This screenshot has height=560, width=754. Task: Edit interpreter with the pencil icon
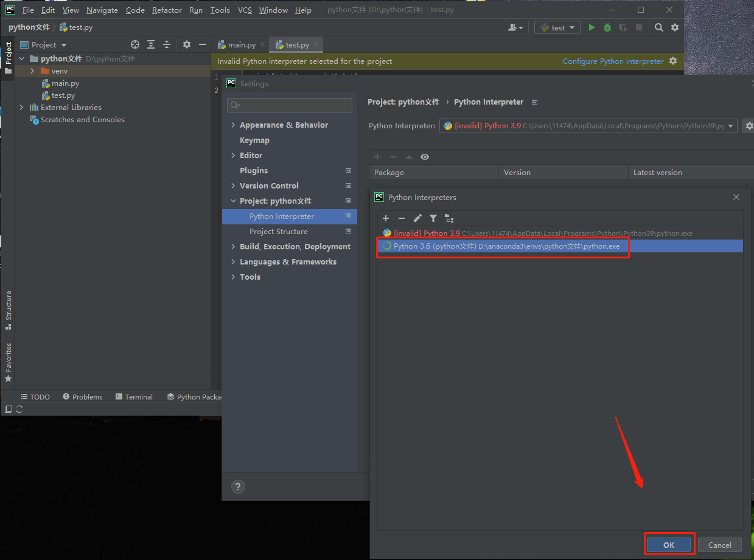[417, 218]
